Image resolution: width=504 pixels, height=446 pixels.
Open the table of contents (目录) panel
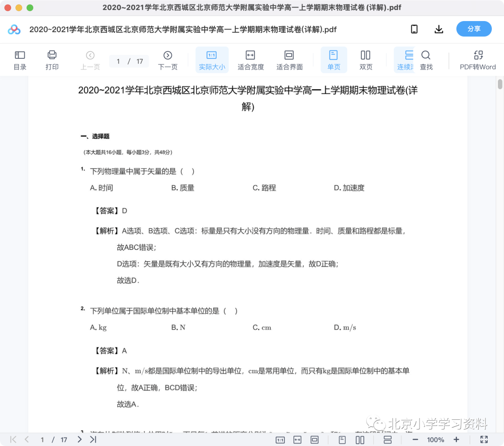[x=20, y=60]
